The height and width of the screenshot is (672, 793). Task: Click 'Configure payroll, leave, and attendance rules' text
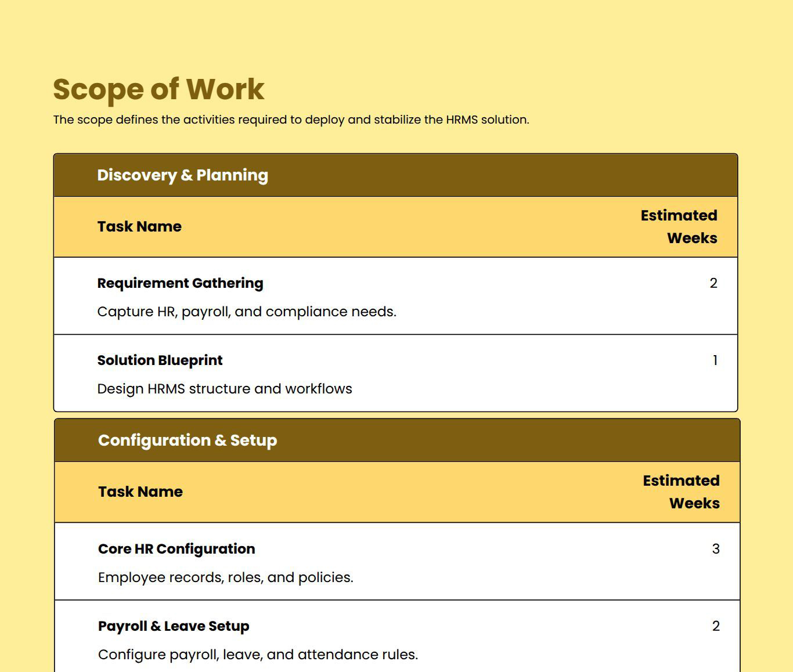[x=258, y=655]
